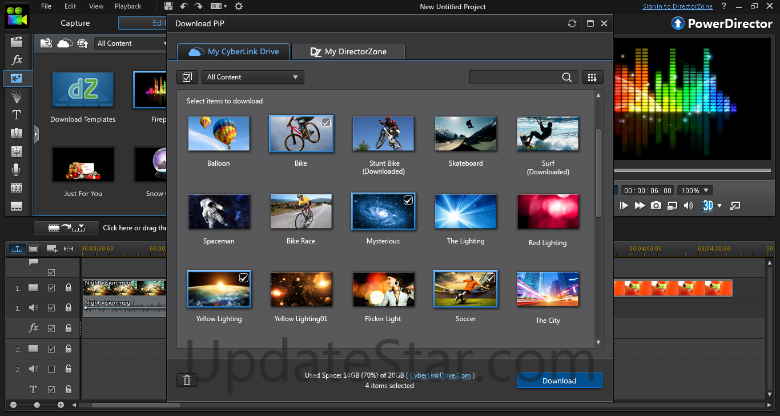Uncheck the fx track enable checkbox
780x416 pixels.
coord(51,328)
